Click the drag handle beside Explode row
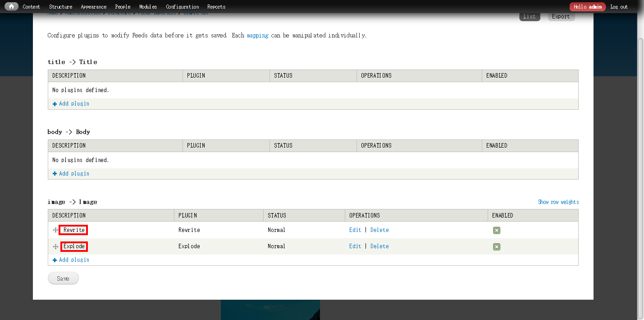 (56, 246)
